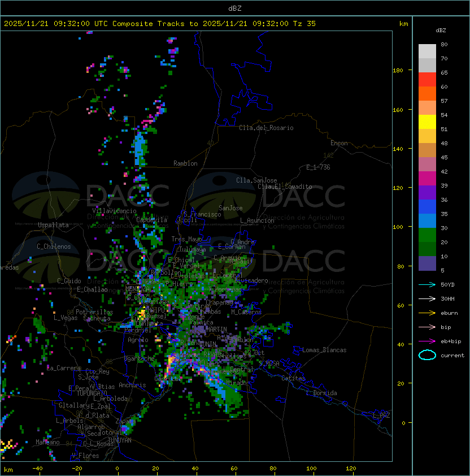Click the 'C_Chilenos' map label
Viewport: 470px width, 476px height.
(54, 246)
